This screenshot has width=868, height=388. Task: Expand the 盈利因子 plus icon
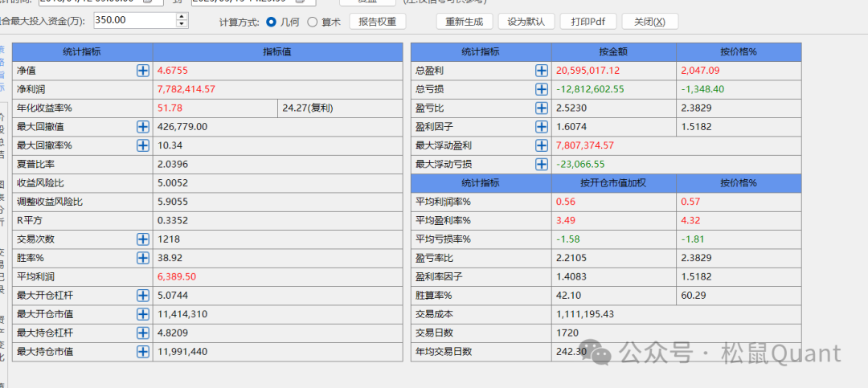[542, 127]
